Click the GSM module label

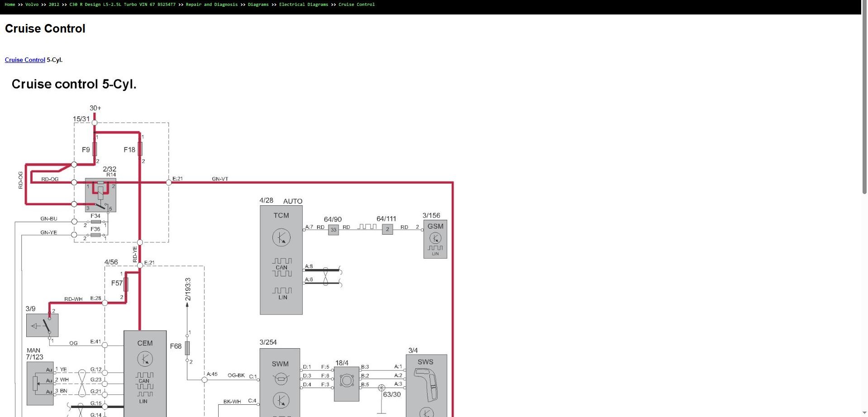point(435,226)
